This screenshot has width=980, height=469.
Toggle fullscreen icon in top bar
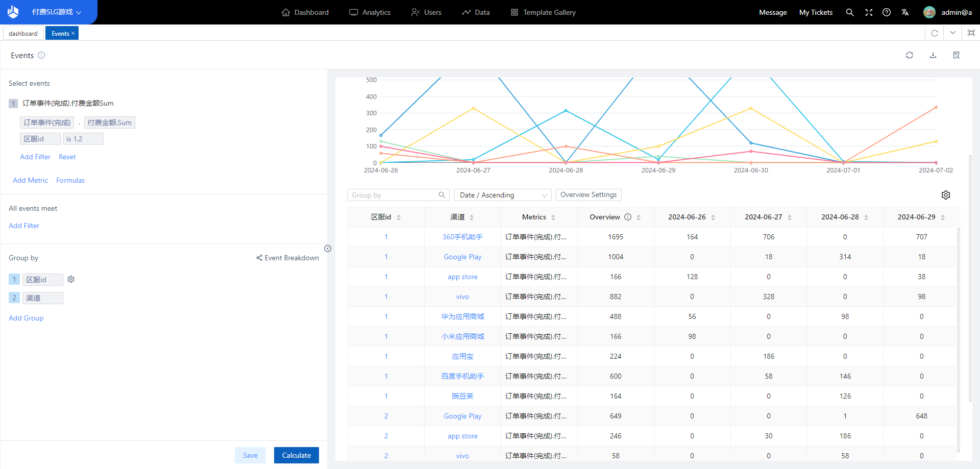(868, 12)
